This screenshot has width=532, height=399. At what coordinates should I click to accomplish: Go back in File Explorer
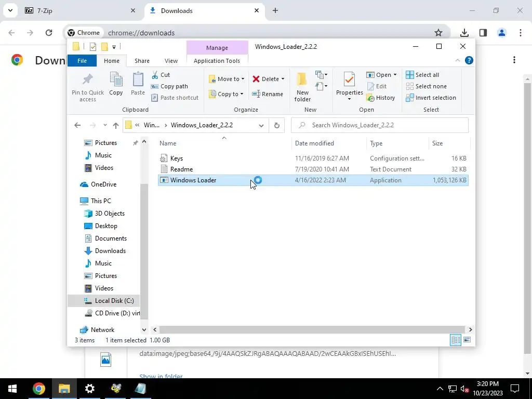(x=77, y=125)
